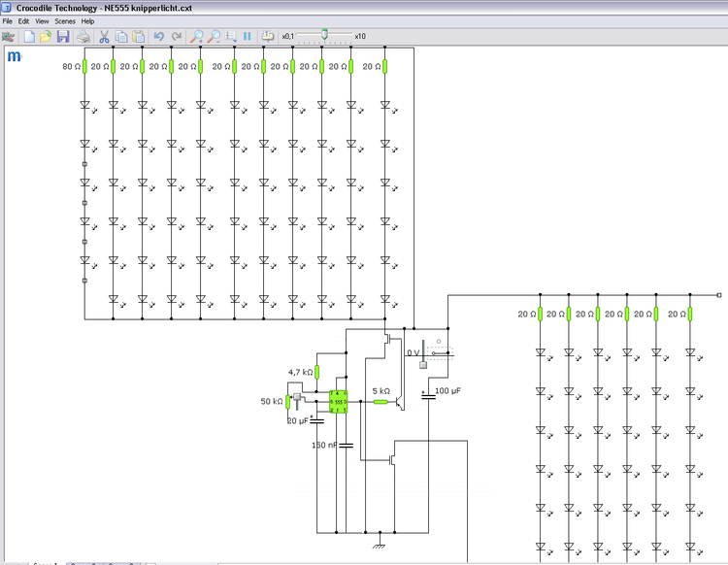
Task: Select the 80 Ω resistor
Action: (84, 66)
